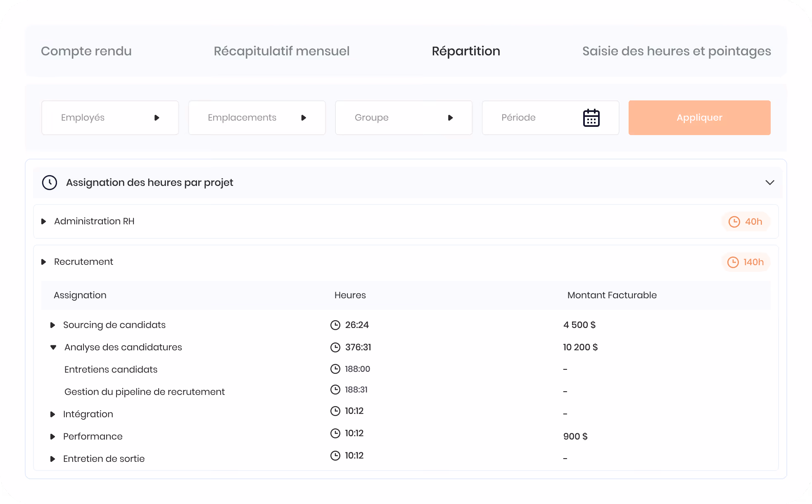Click the clock icon beside Assignation des heures par projet
The width and height of the screenshot is (812, 504).
click(x=50, y=183)
